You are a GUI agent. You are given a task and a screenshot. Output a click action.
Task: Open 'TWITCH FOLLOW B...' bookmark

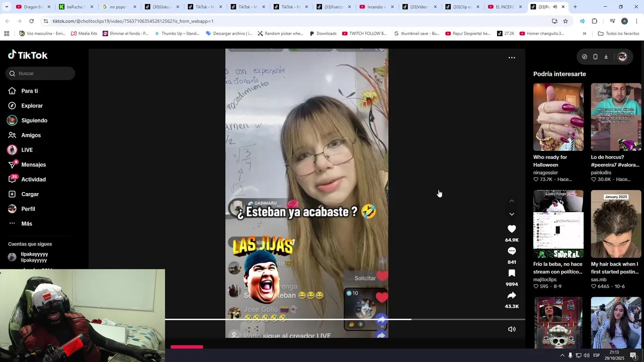coord(364,34)
